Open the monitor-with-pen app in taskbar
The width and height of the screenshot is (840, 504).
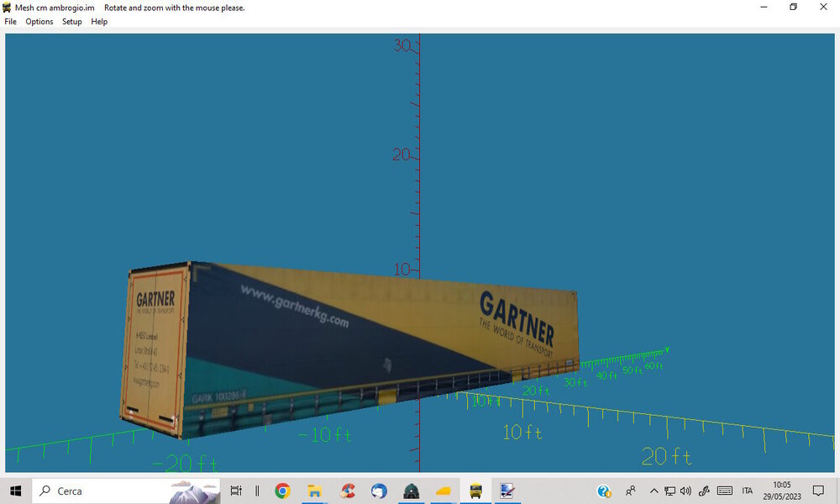point(507,491)
